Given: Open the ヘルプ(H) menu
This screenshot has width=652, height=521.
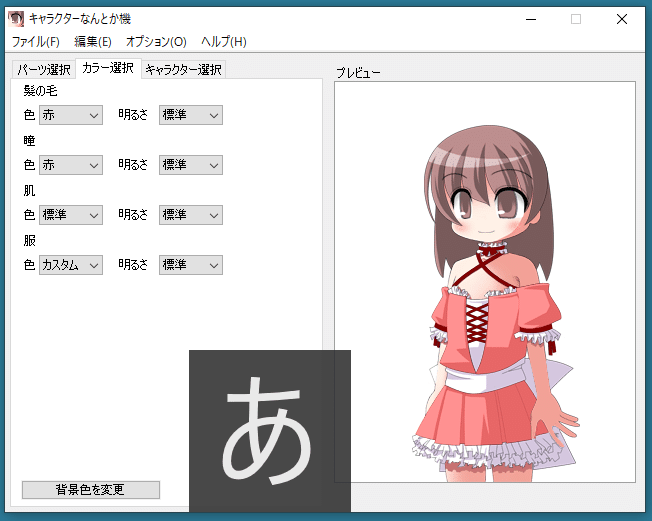Looking at the screenshot, I should coord(224,42).
